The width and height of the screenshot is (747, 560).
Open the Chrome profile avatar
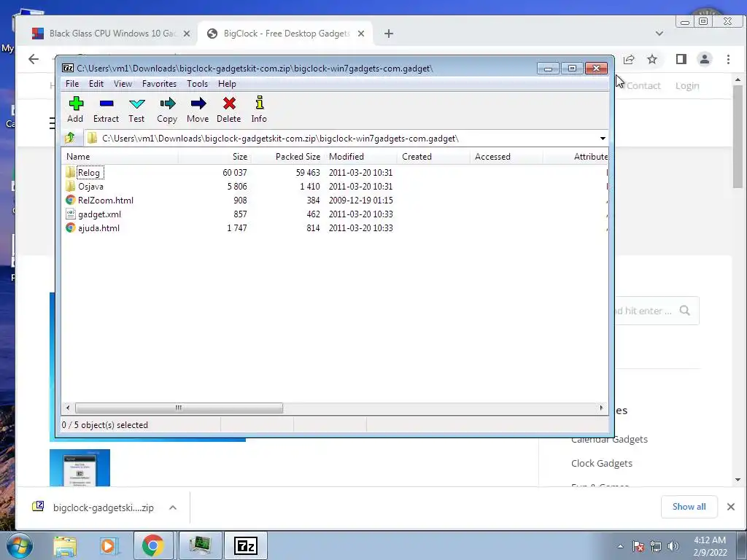coord(705,59)
